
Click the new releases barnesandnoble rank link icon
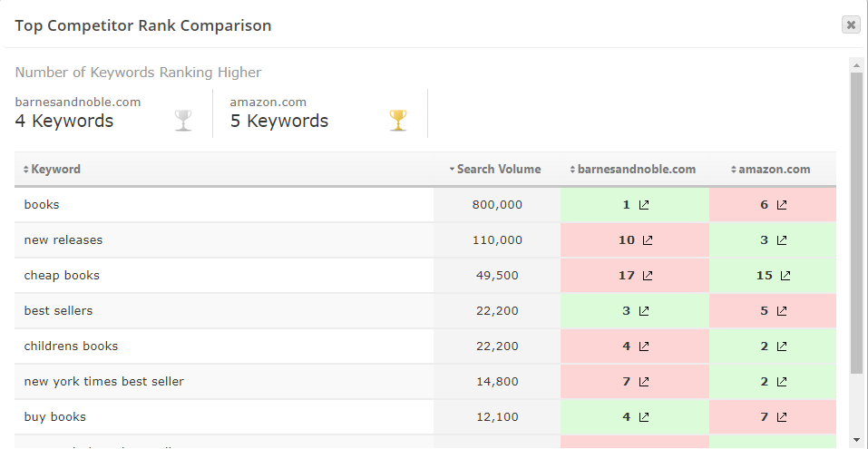(x=648, y=240)
